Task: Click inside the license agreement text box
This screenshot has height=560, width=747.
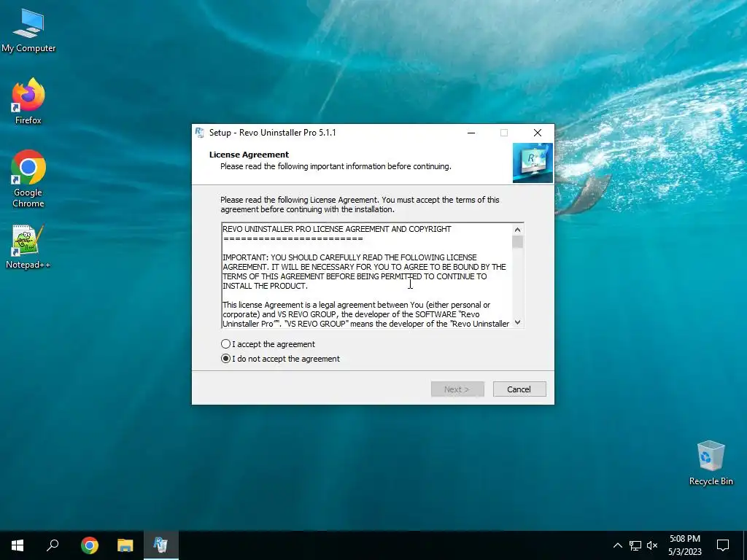Action: click(x=366, y=275)
